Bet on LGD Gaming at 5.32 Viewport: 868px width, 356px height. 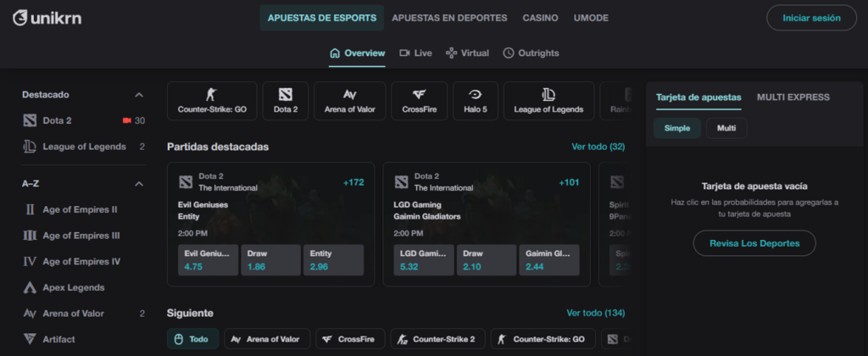pos(424,260)
